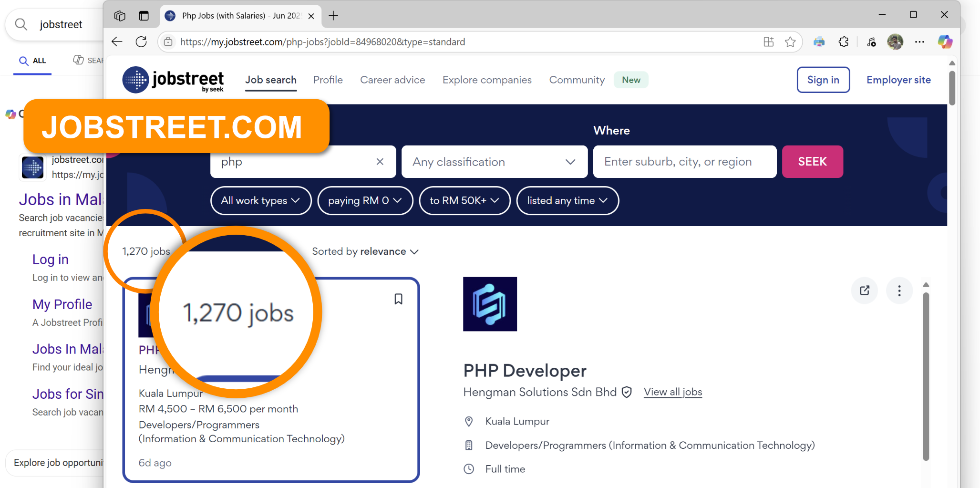Click the pink SEEK button
980x488 pixels.
pos(813,162)
